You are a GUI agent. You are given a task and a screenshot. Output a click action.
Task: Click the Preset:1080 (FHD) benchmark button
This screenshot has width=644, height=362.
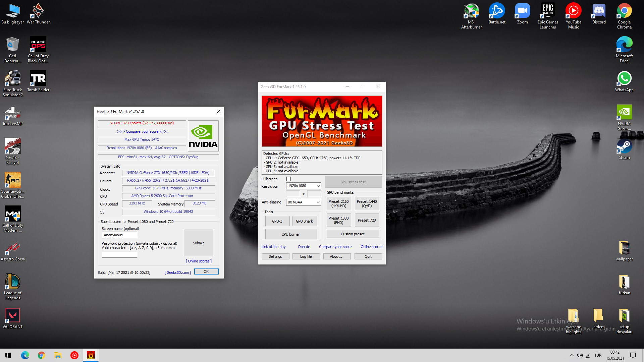point(338,220)
